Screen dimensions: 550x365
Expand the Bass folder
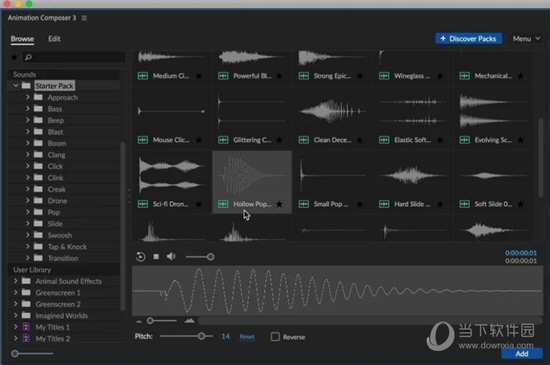point(27,109)
